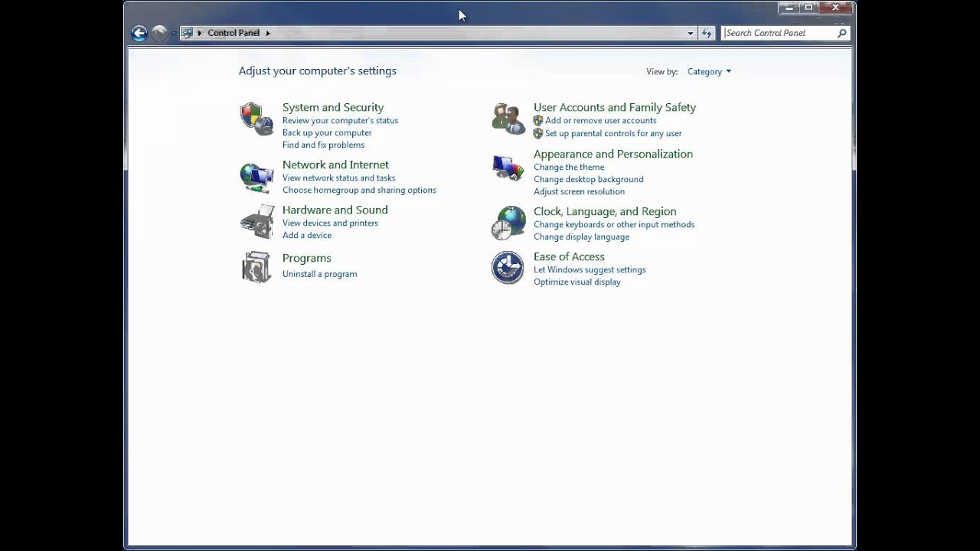Click Let Windows suggest settings
The width and height of the screenshot is (980, 551).
tap(590, 270)
